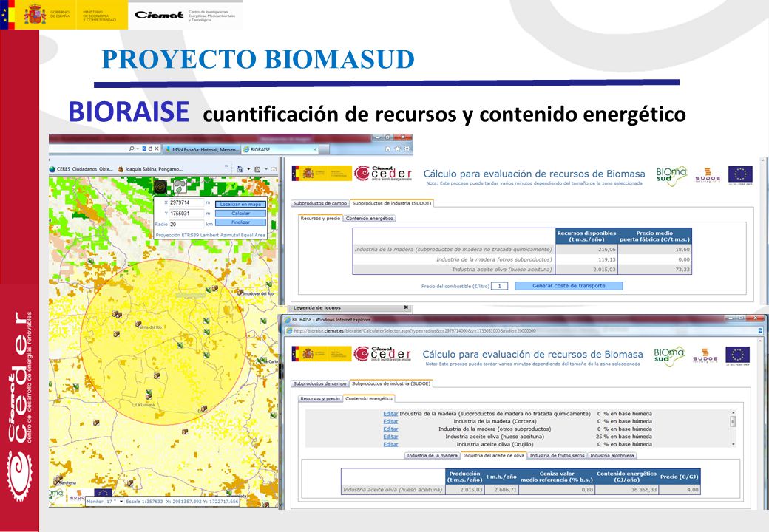Click the Calcular button
The image size is (769, 532).
pos(241,213)
